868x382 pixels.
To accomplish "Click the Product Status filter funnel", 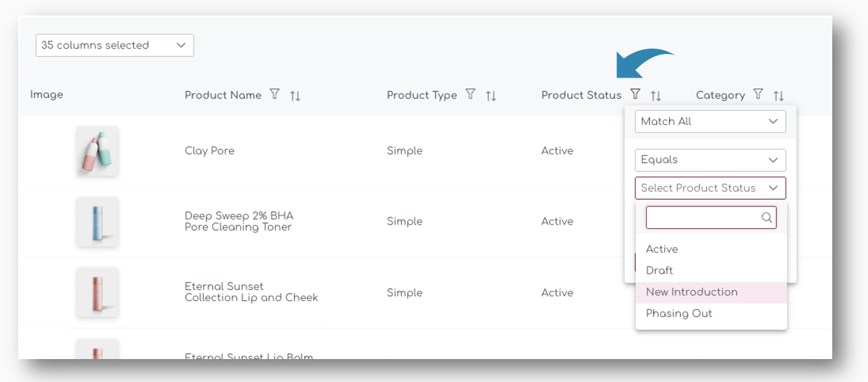I will 635,94.
